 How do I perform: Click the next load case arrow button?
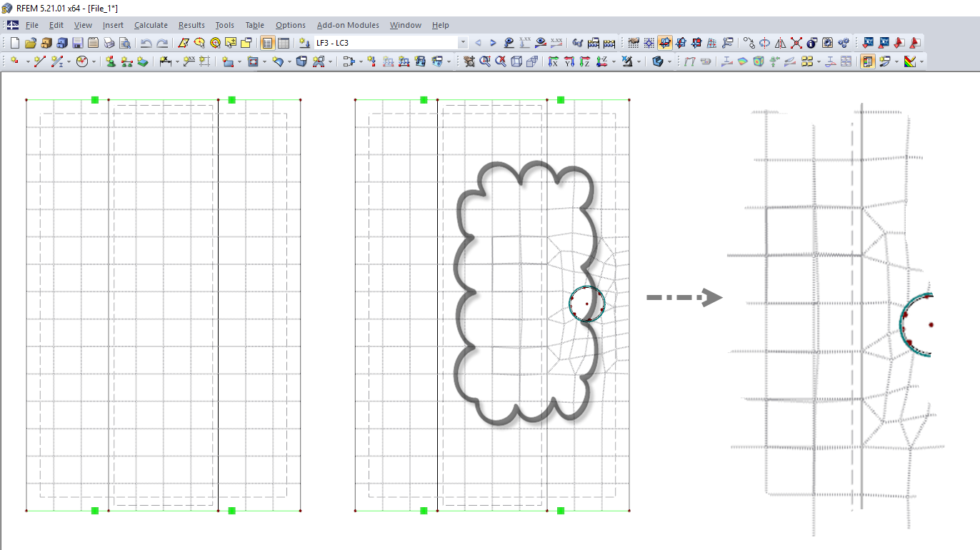[493, 42]
